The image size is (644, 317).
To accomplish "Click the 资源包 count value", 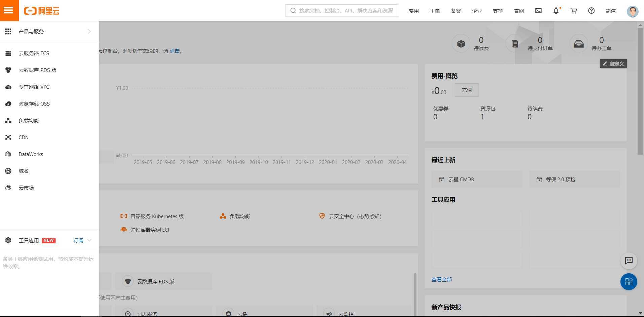I will click(x=482, y=117).
